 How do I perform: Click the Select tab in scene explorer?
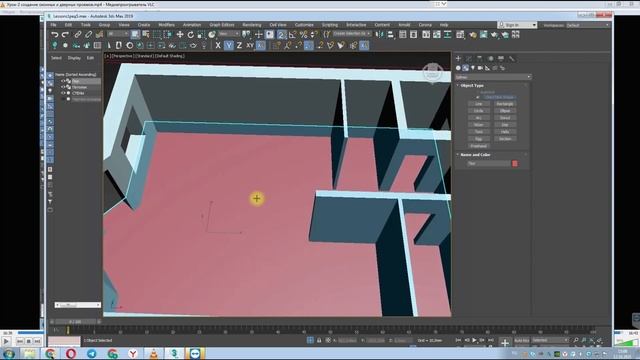pos(56,58)
